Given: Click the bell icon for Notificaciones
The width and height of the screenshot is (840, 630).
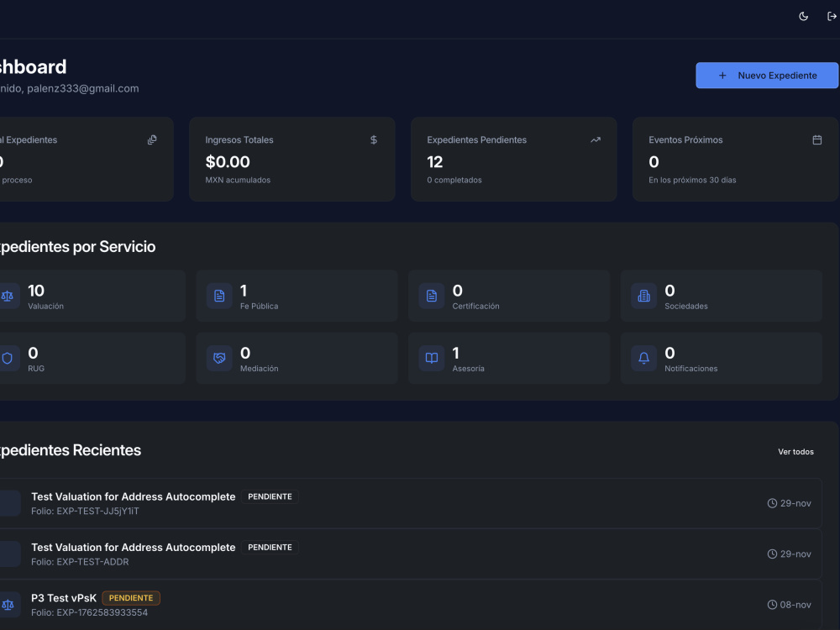Looking at the screenshot, I should (644, 359).
